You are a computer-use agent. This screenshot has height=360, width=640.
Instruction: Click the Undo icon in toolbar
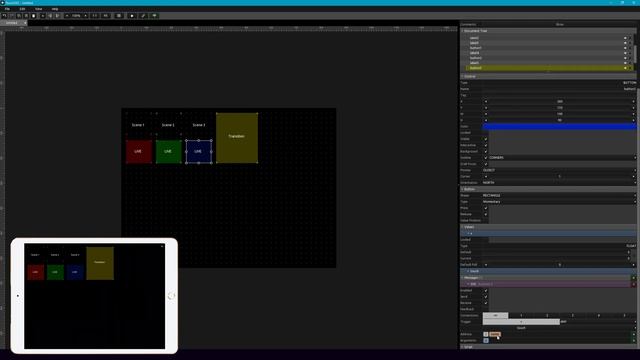[x=4, y=16]
